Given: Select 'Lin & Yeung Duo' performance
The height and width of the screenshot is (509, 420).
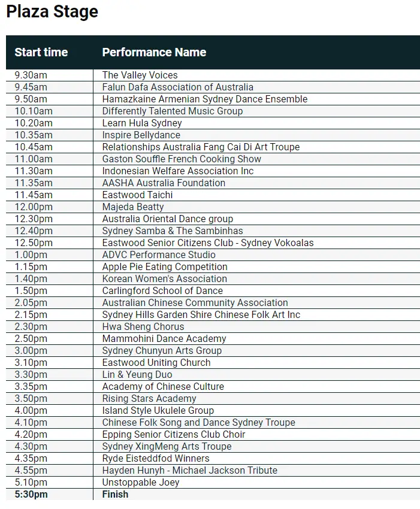Looking at the screenshot, I should (137, 375).
